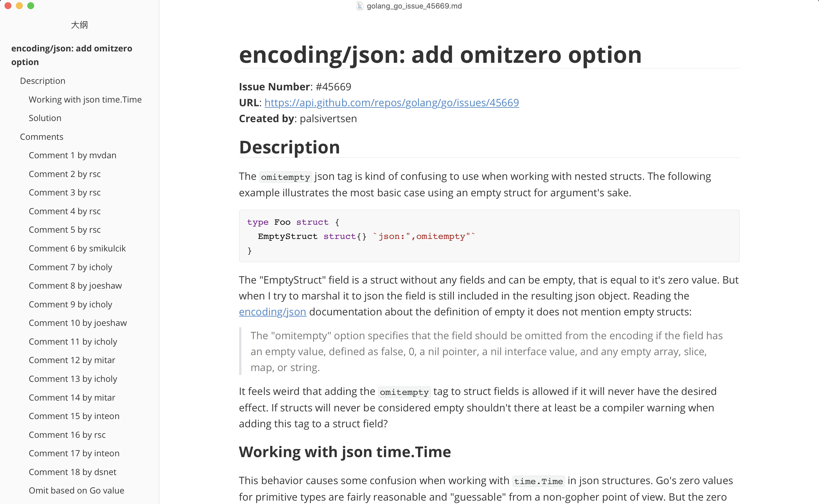Follow the encoding/json documentation link
The width and height of the screenshot is (819, 504).
[272, 312]
